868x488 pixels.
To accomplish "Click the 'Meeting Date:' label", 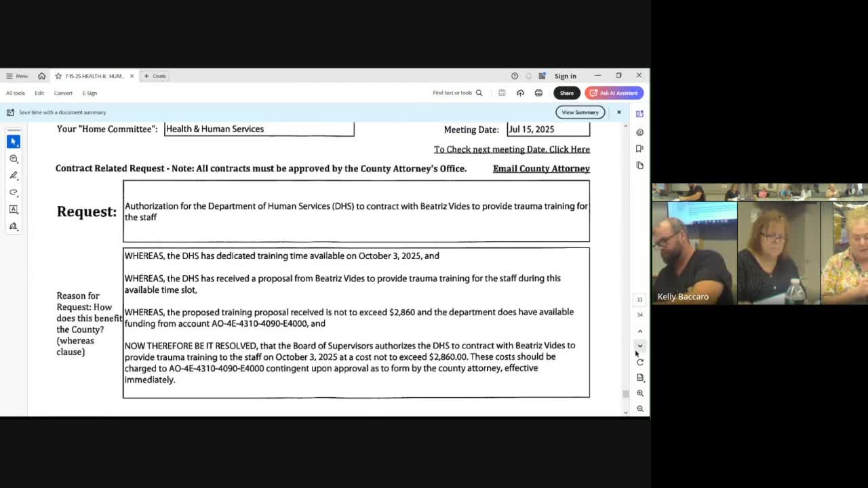I will click(x=471, y=129).
